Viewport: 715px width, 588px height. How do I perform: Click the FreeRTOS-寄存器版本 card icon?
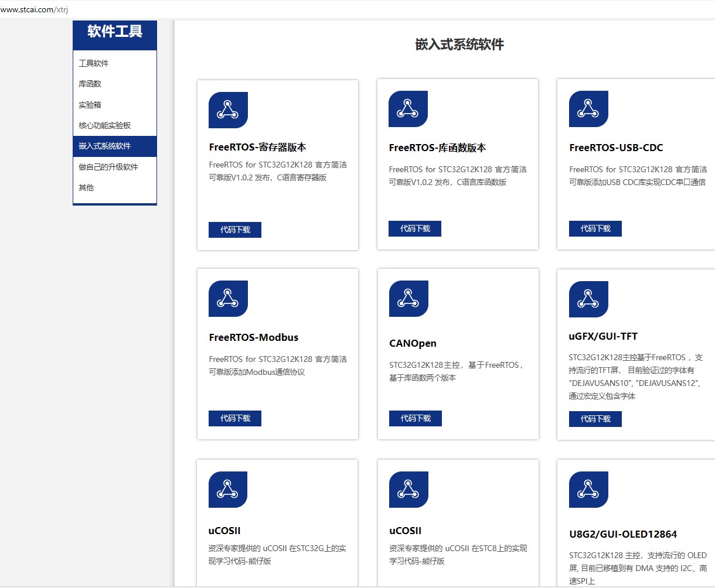pyautogui.click(x=228, y=110)
